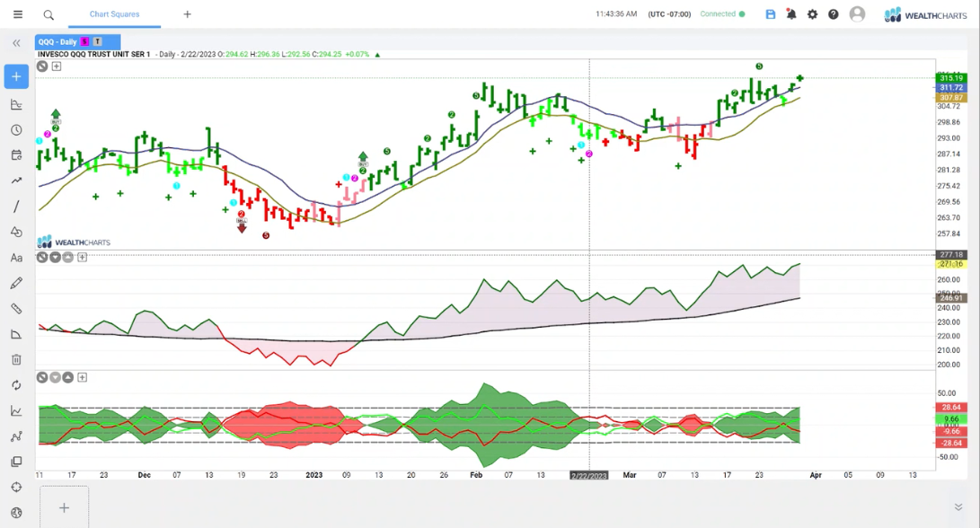The height and width of the screenshot is (528, 980).
Task: Click the 277.18 crosshair value label
Action: [951, 255]
